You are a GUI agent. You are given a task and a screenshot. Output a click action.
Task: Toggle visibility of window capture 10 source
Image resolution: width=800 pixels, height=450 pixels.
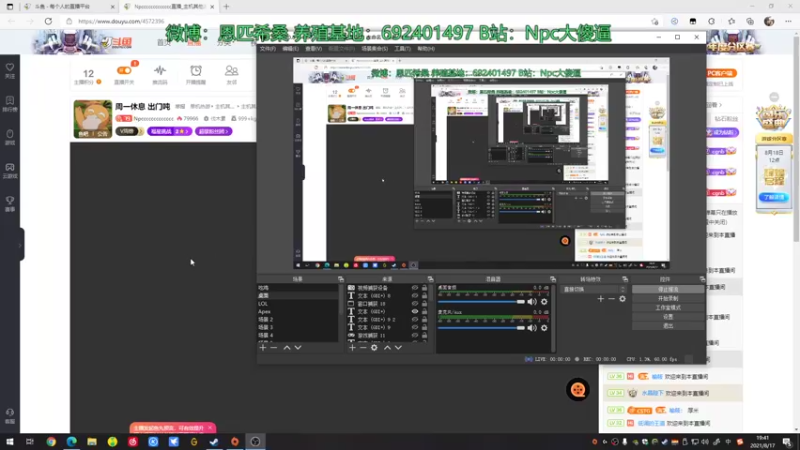coord(415,304)
